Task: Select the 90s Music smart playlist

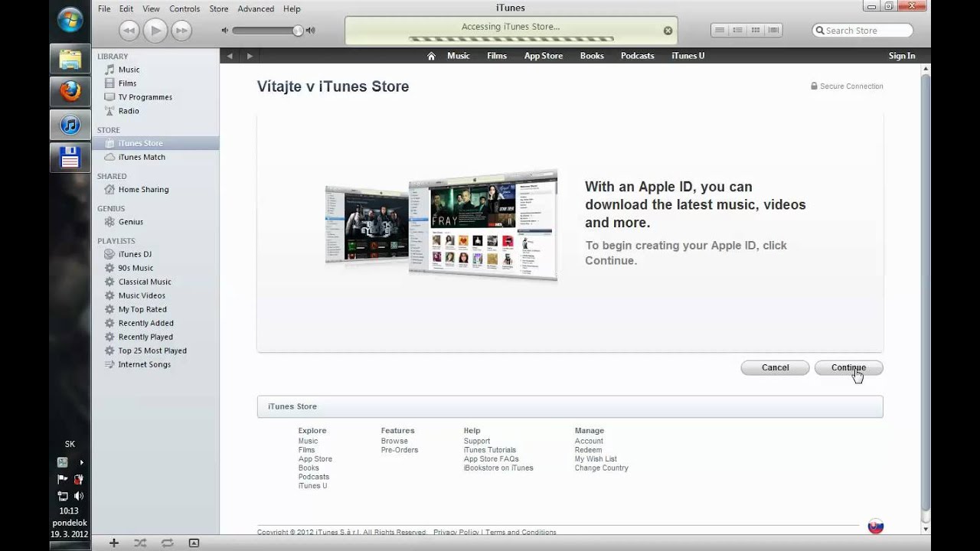Action: coord(136,268)
